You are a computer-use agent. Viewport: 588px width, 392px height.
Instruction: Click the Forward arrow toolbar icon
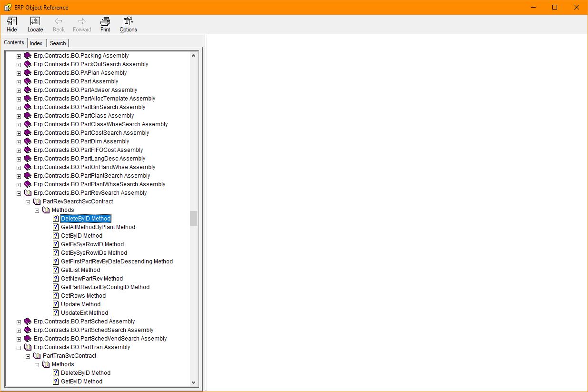pos(82,21)
